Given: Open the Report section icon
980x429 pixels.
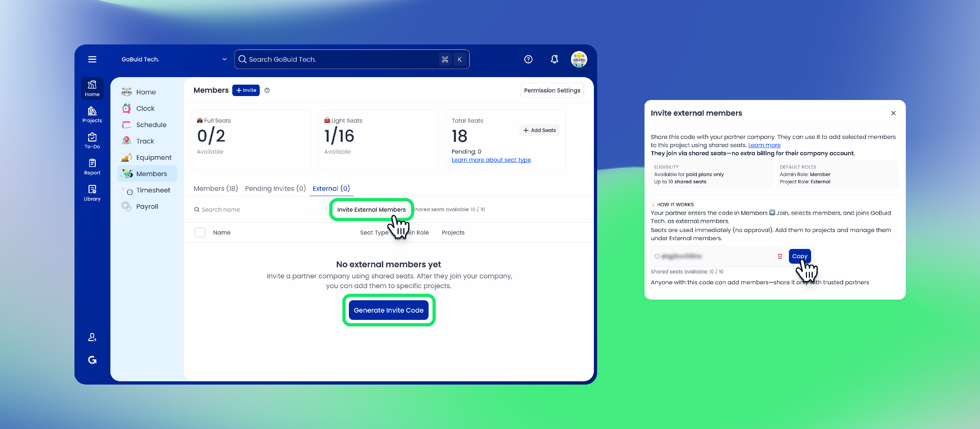Looking at the screenshot, I should (x=92, y=167).
